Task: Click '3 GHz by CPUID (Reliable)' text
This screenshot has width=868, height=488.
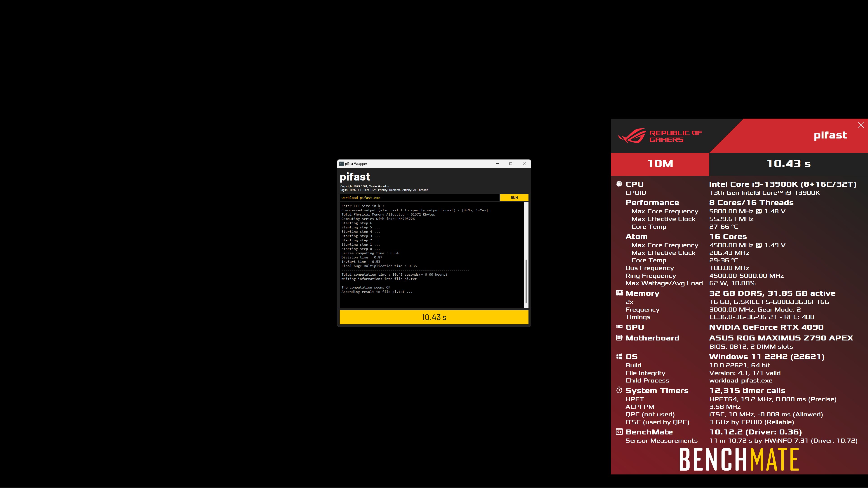Action: point(751,422)
